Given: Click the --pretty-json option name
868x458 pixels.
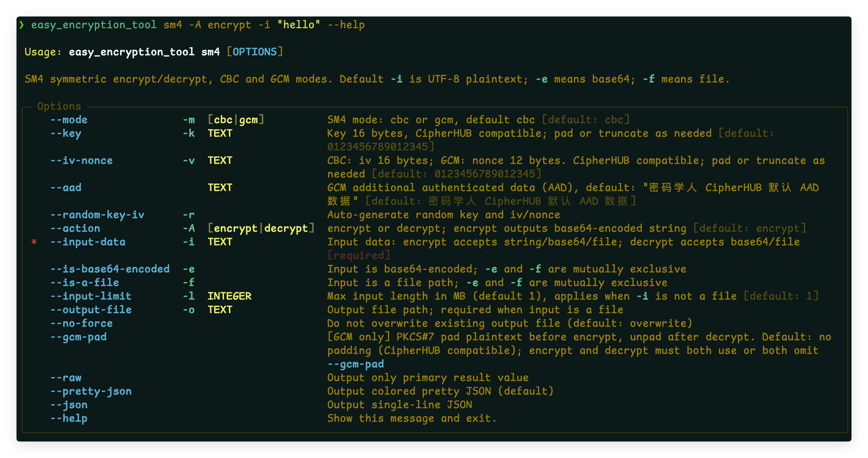Looking at the screenshot, I should pyautogui.click(x=91, y=391).
